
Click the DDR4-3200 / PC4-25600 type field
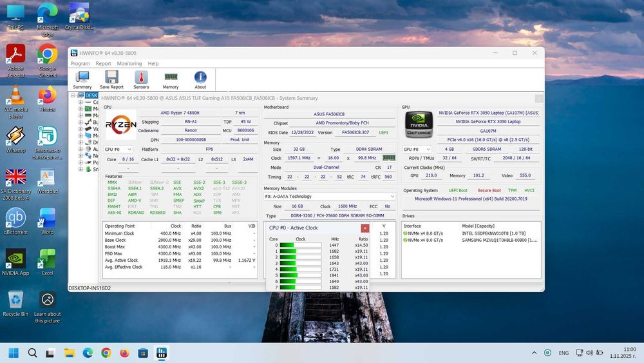[x=337, y=215]
